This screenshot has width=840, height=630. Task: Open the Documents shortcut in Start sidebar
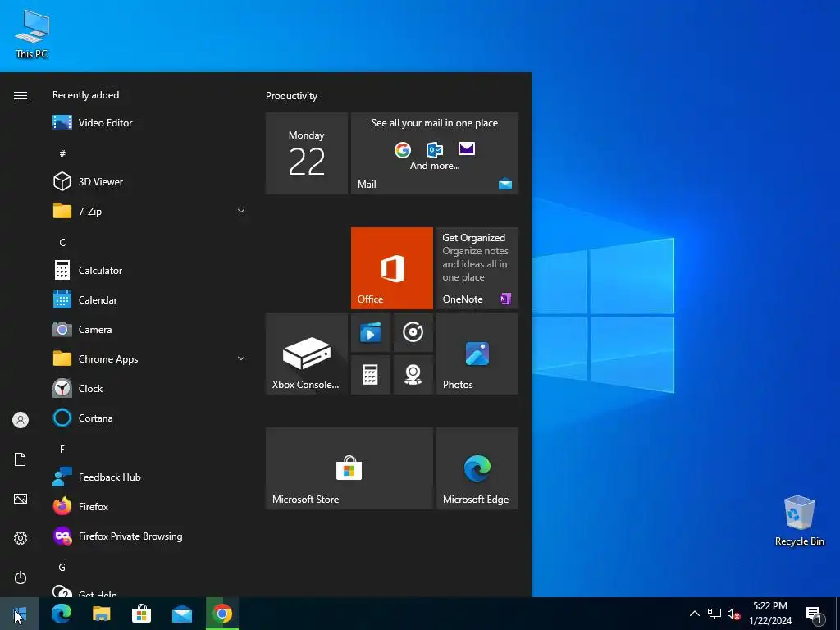21,459
